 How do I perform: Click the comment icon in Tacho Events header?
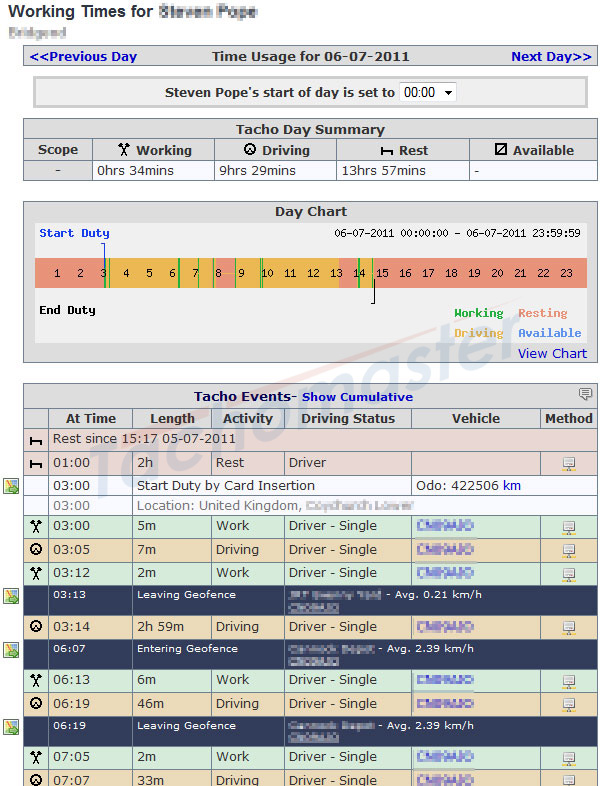(585, 394)
